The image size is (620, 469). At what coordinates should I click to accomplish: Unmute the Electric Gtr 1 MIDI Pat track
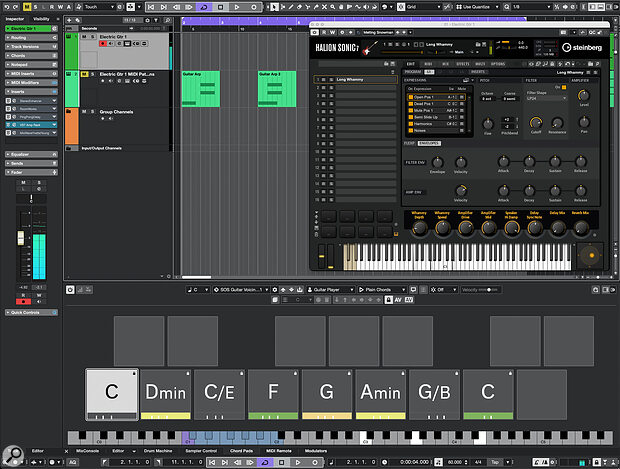pyautogui.click(x=84, y=74)
